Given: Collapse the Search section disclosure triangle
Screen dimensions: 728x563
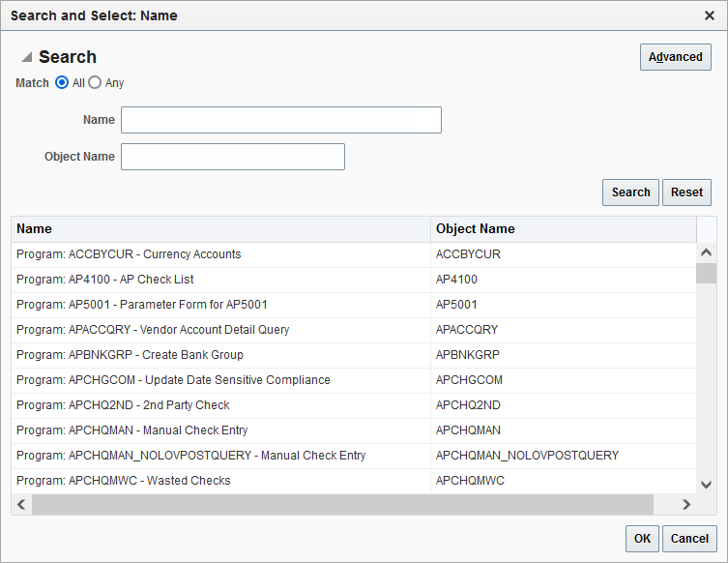Looking at the screenshot, I should pyautogui.click(x=27, y=57).
